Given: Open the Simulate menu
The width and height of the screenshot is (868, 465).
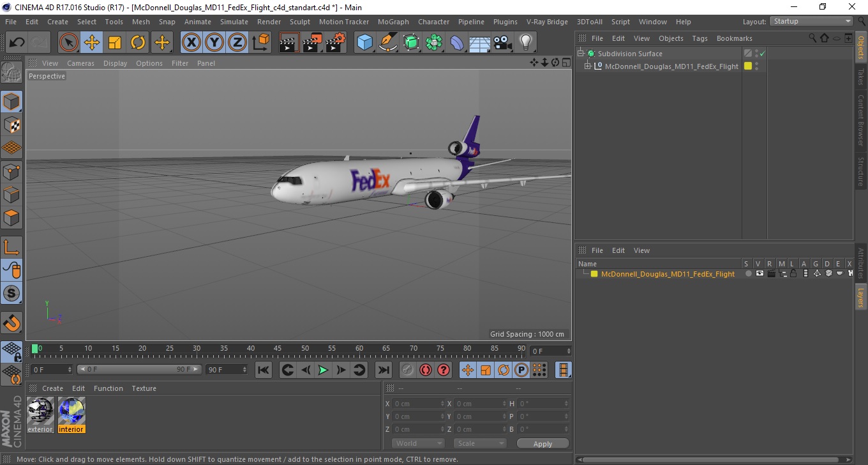Looking at the screenshot, I should pyautogui.click(x=234, y=22).
